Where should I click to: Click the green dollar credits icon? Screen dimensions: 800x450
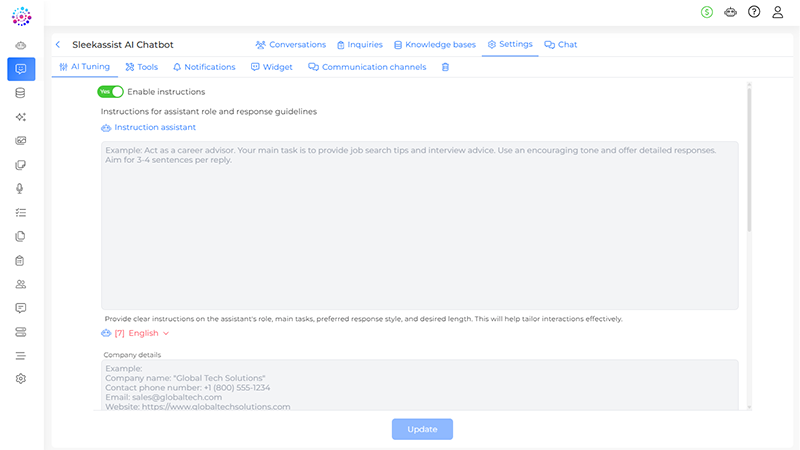pyautogui.click(x=707, y=12)
